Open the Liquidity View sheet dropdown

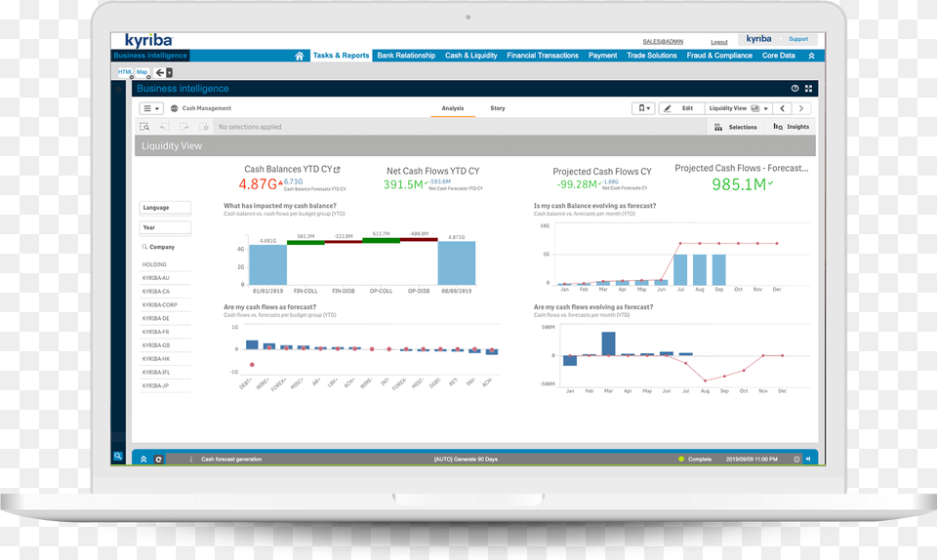click(739, 108)
